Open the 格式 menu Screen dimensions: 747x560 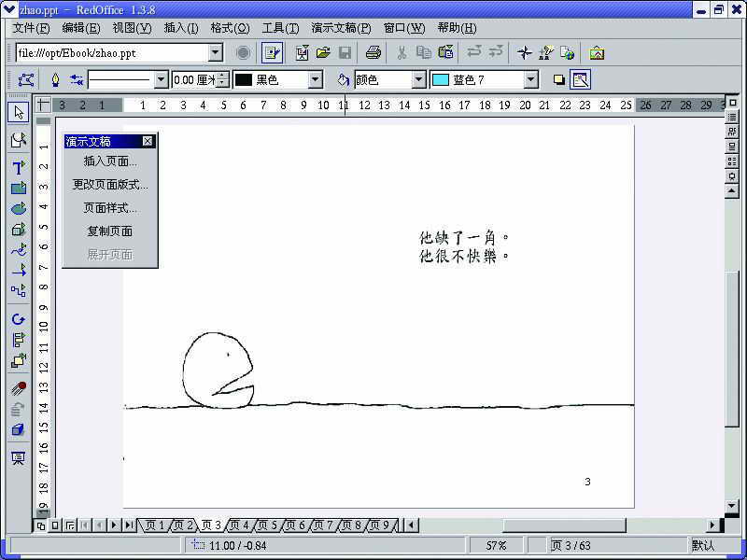click(230, 28)
